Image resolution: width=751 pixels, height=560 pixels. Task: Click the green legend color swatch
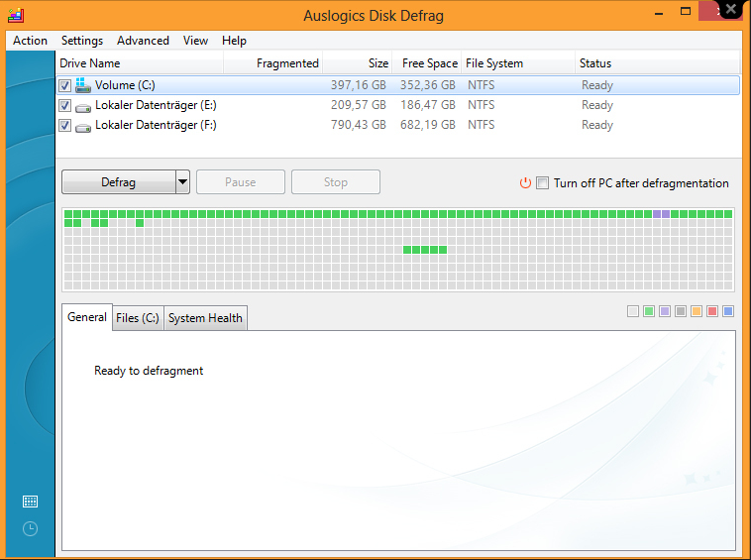tap(649, 311)
